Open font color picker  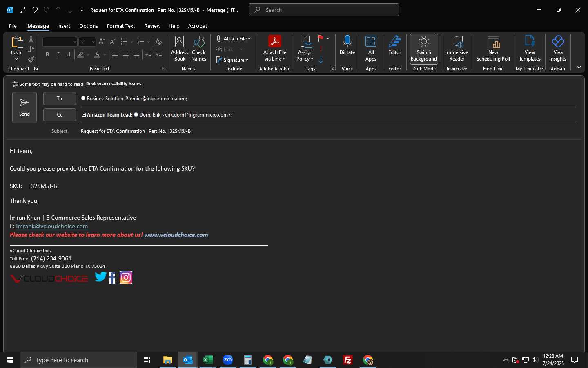click(x=105, y=54)
